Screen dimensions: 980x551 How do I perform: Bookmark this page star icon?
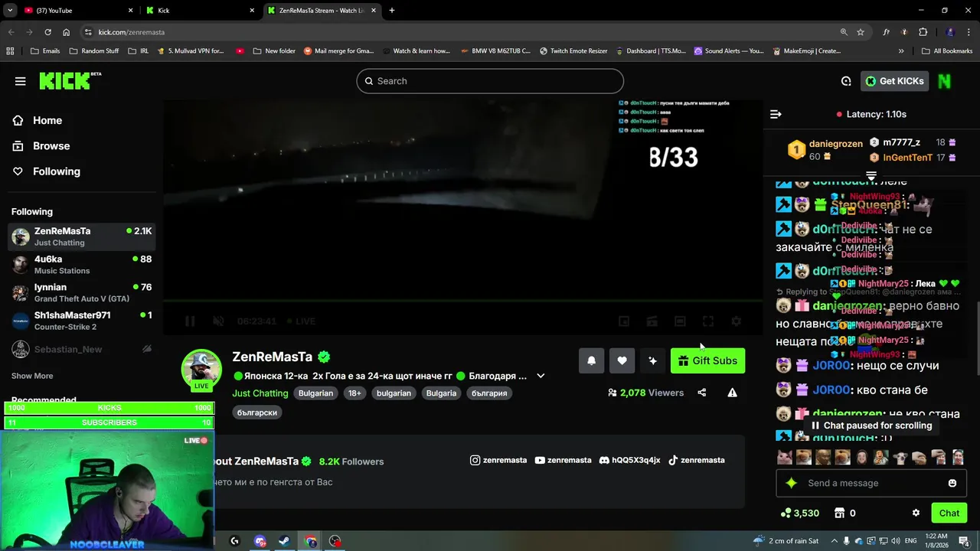(861, 32)
